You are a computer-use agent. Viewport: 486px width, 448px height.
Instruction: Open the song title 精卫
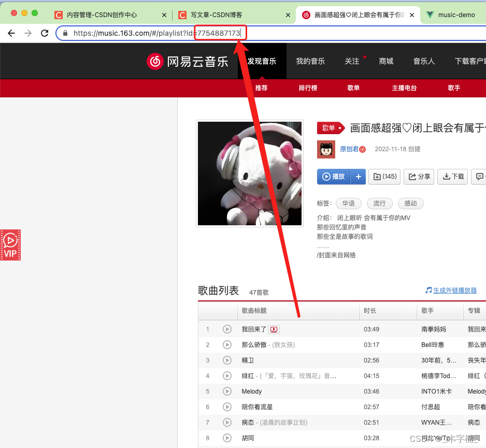coord(248,360)
